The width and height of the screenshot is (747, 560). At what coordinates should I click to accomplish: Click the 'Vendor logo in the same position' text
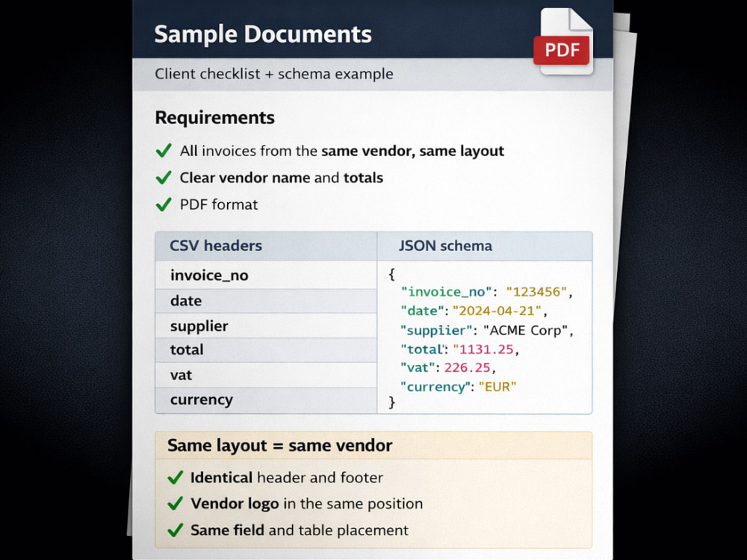306,504
